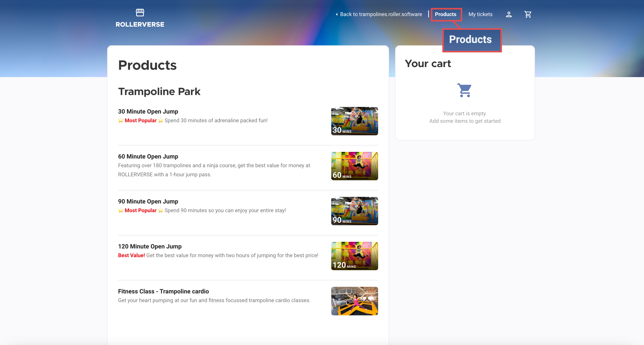Select the Products menu item
The width and height of the screenshot is (644, 345).
(x=446, y=15)
